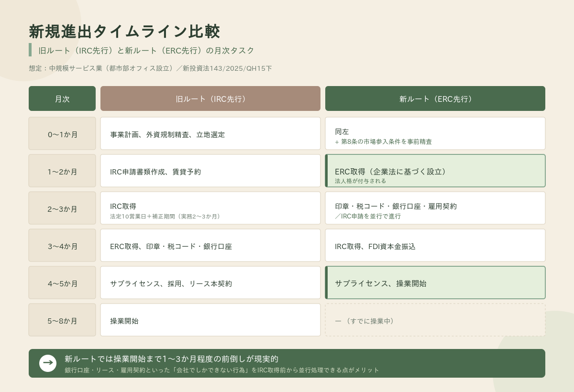This screenshot has width=574, height=392.
Task: Click the 事業計画、外資規制精査、立地選定 cell
Action: tap(210, 134)
